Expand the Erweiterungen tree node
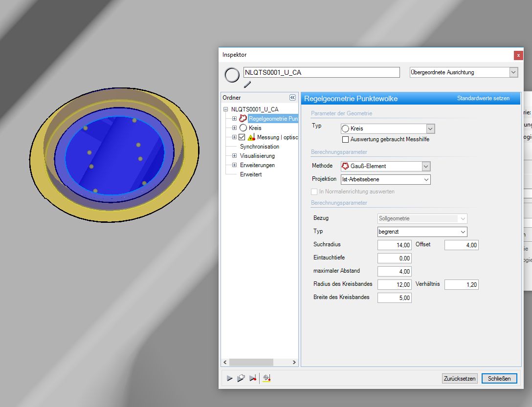 [234, 165]
